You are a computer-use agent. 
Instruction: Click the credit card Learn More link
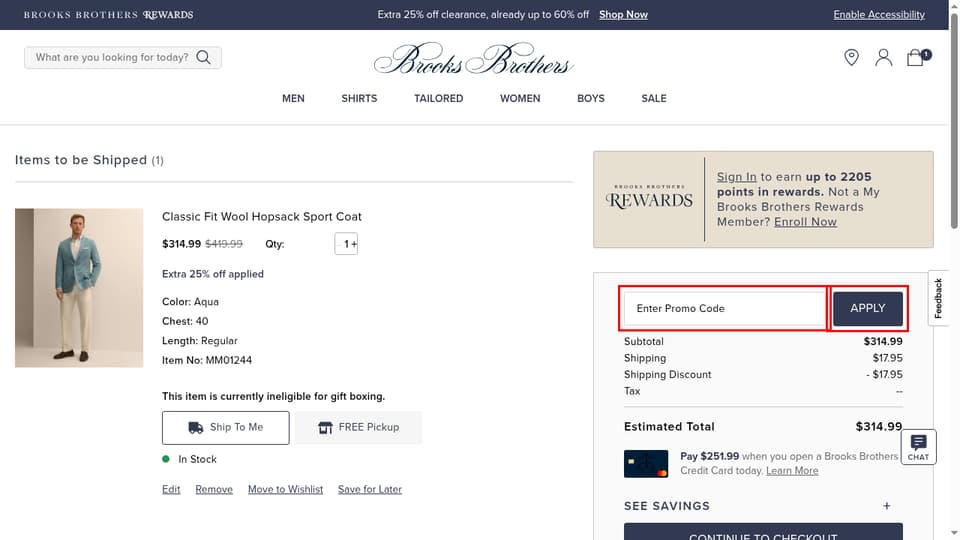click(792, 471)
